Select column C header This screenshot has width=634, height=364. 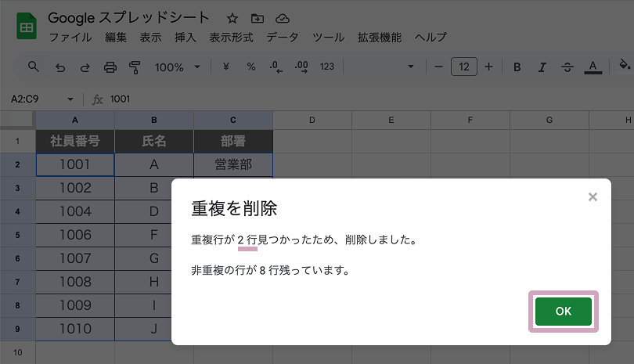[233, 120]
